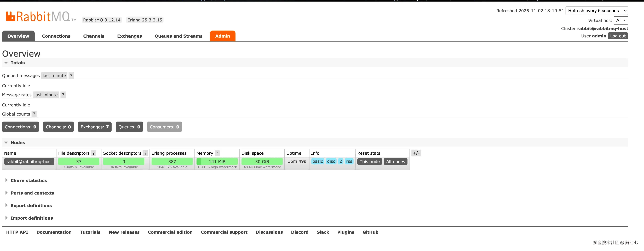Viewport: 644px width, 251px height.
Task: Open the Admin tab
Action: coord(222,36)
